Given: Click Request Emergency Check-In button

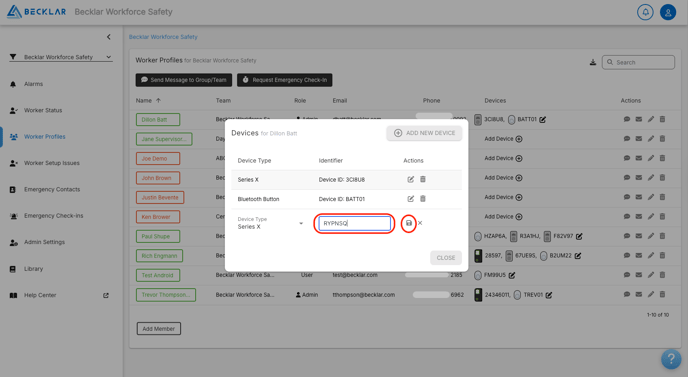Looking at the screenshot, I should [x=285, y=80].
